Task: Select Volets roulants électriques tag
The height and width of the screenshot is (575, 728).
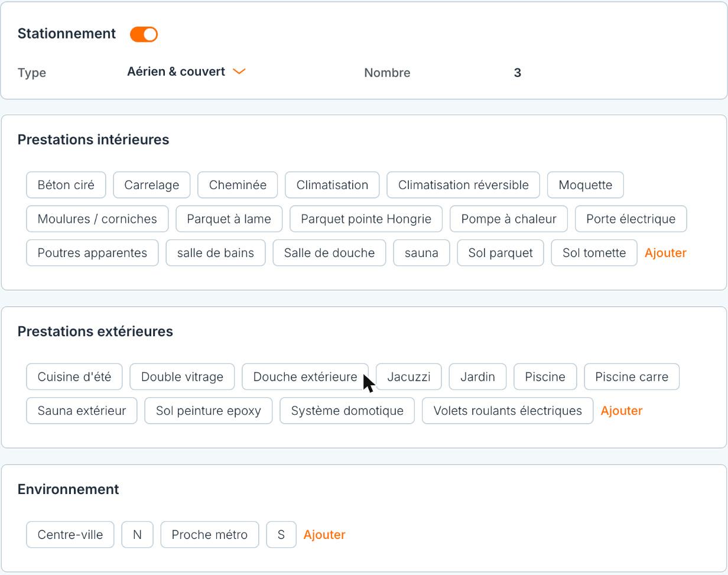Action: point(508,411)
